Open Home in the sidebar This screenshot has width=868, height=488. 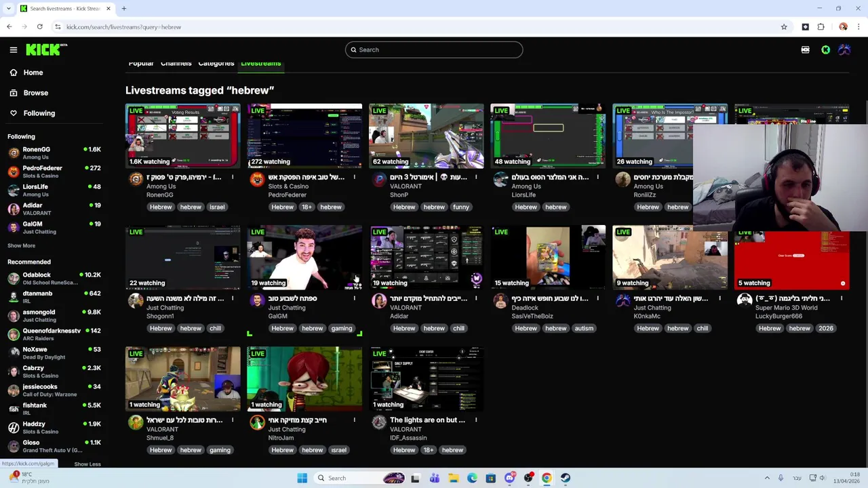pyautogui.click(x=33, y=73)
